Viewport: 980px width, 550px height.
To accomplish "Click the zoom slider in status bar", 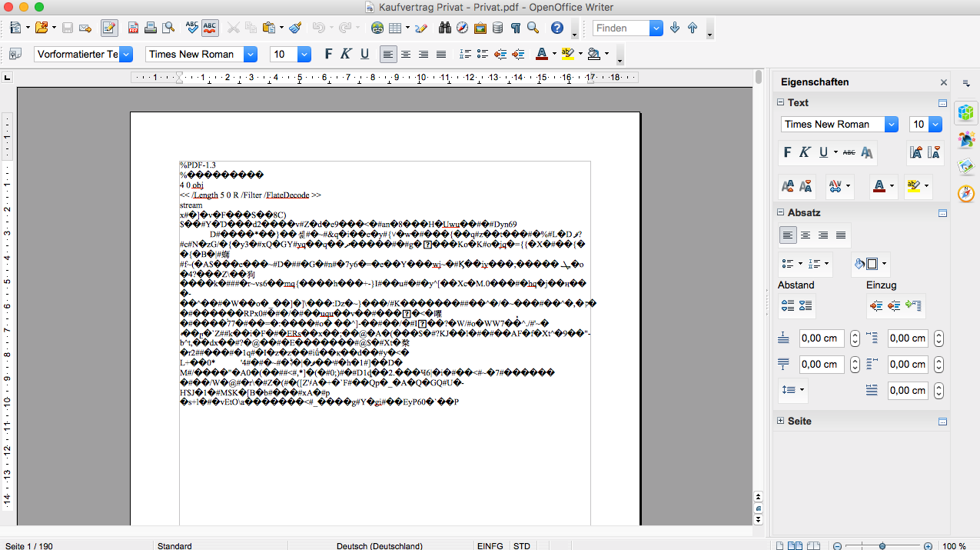I will tap(882, 545).
